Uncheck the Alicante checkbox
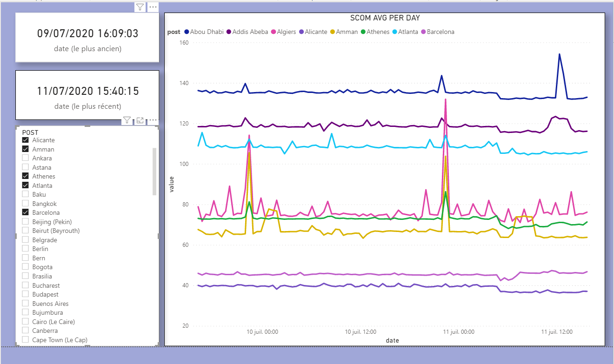Screen dimensions: 614x364 pyautogui.click(x=26, y=140)
